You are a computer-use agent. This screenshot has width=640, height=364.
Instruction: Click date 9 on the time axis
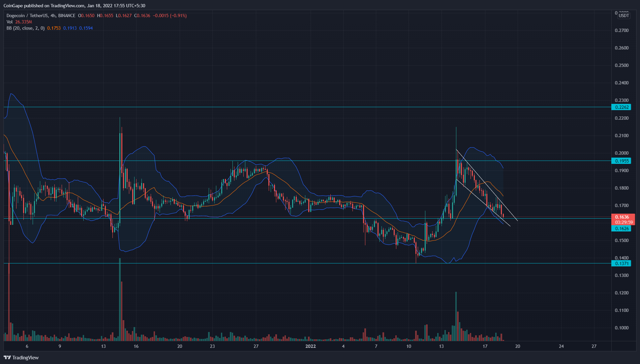(60, 346)
